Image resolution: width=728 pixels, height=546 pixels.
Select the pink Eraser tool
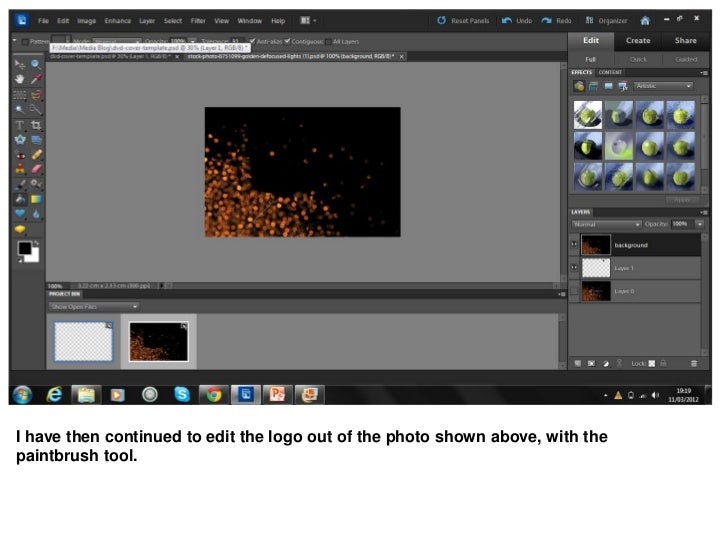pos(36,169)
